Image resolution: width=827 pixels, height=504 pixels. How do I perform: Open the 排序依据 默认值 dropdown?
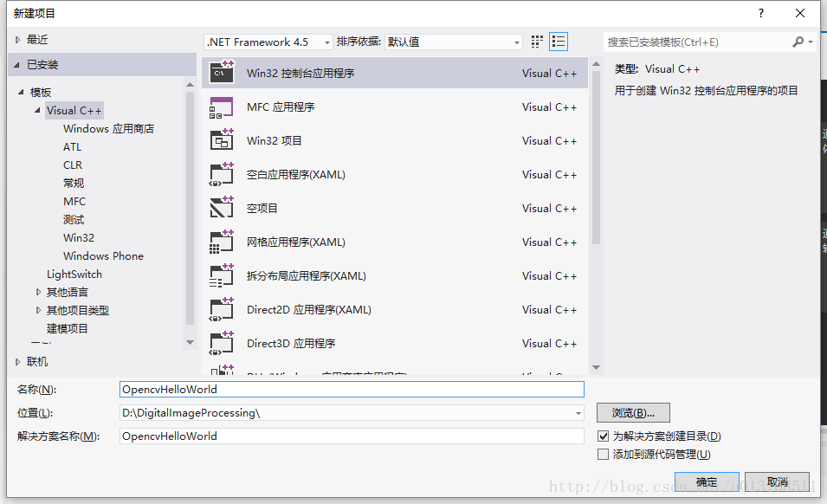[x=454, y=42]
